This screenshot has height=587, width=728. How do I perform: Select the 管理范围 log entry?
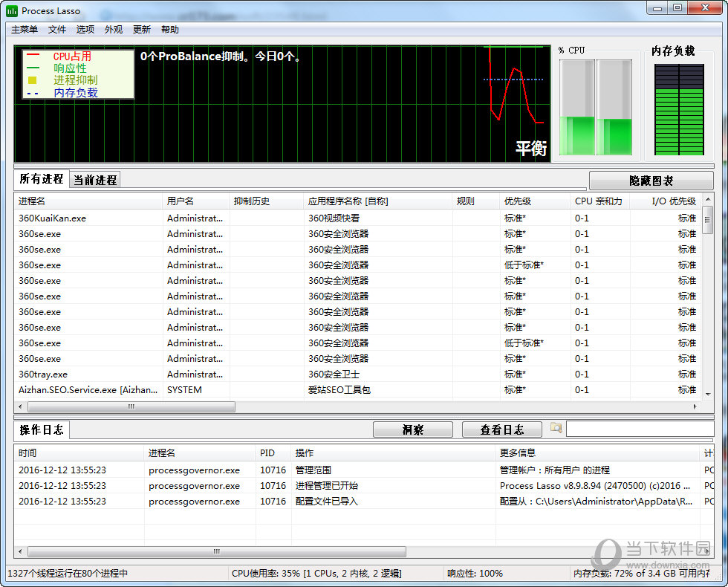point(363,470)
